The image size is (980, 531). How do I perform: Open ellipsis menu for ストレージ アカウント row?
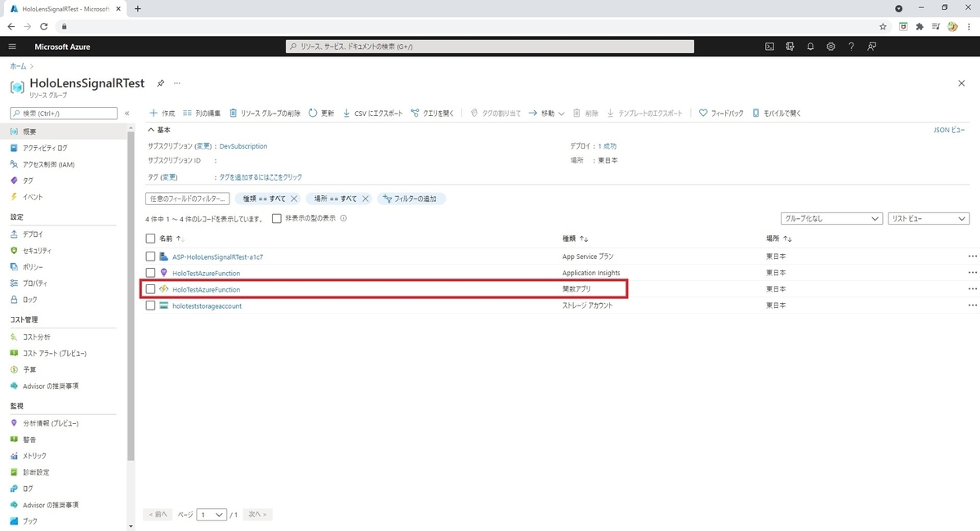(x=972, y=306)
